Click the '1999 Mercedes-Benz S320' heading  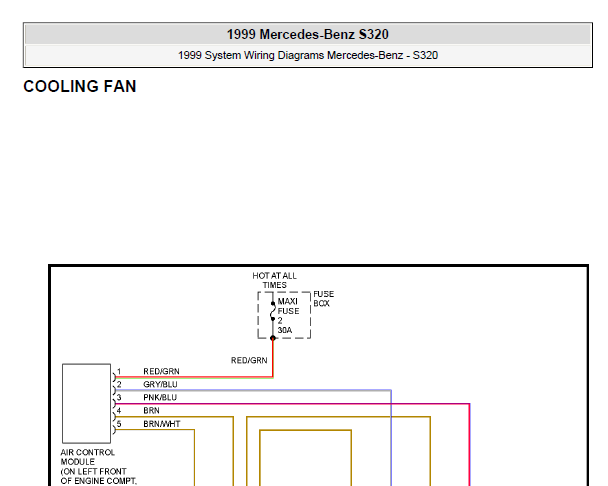click(307, 34)
